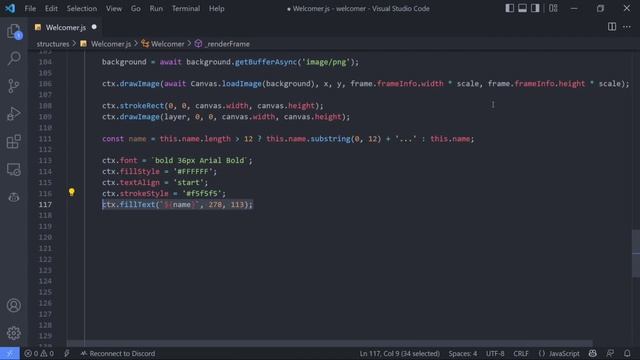The image size is (640, 360).
Task: Open the Explorer view in activity bar
Action: pos(13,31)
